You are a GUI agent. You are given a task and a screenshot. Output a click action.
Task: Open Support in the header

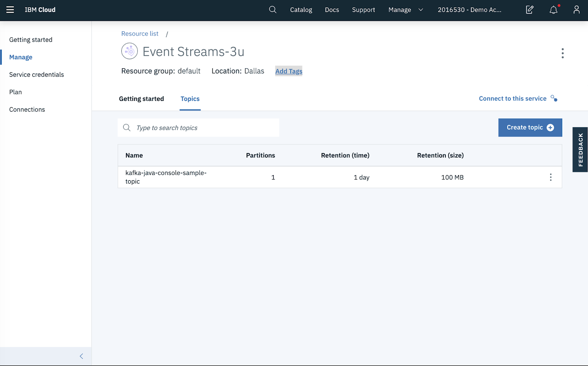(x=363, y=10)
